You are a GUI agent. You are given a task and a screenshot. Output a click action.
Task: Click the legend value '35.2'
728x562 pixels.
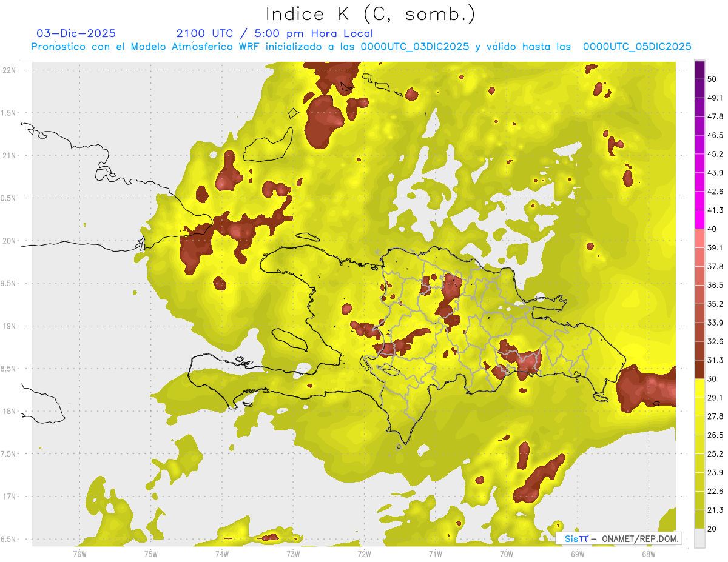point(715,304)
